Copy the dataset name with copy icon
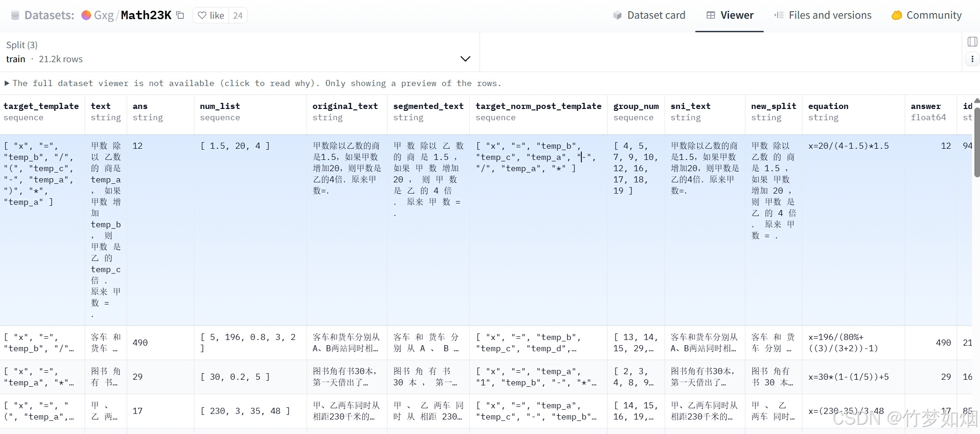 (x=180, y=15)
